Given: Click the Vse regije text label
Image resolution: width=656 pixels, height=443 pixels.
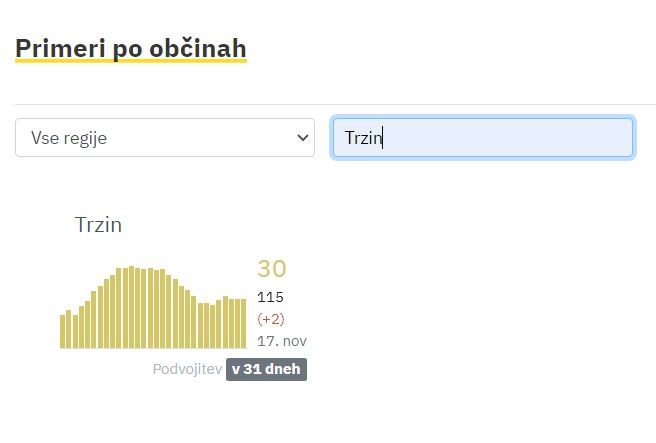Looking at the screenshot, I should (69, 138).
